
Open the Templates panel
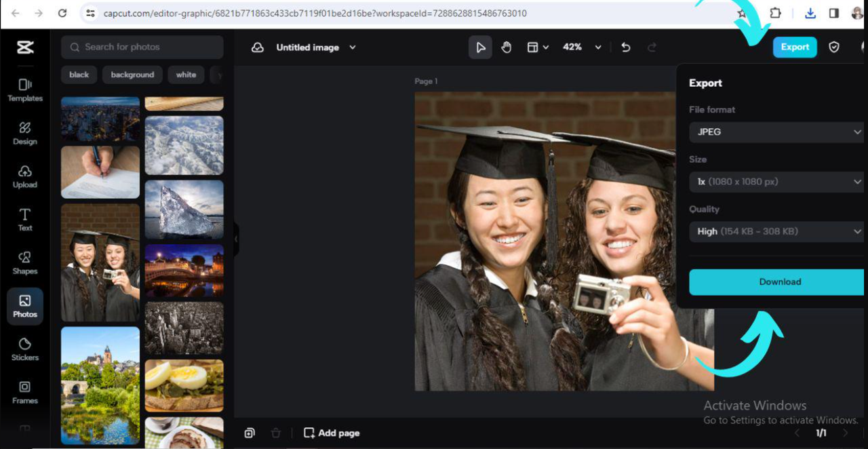pos(25,90)
